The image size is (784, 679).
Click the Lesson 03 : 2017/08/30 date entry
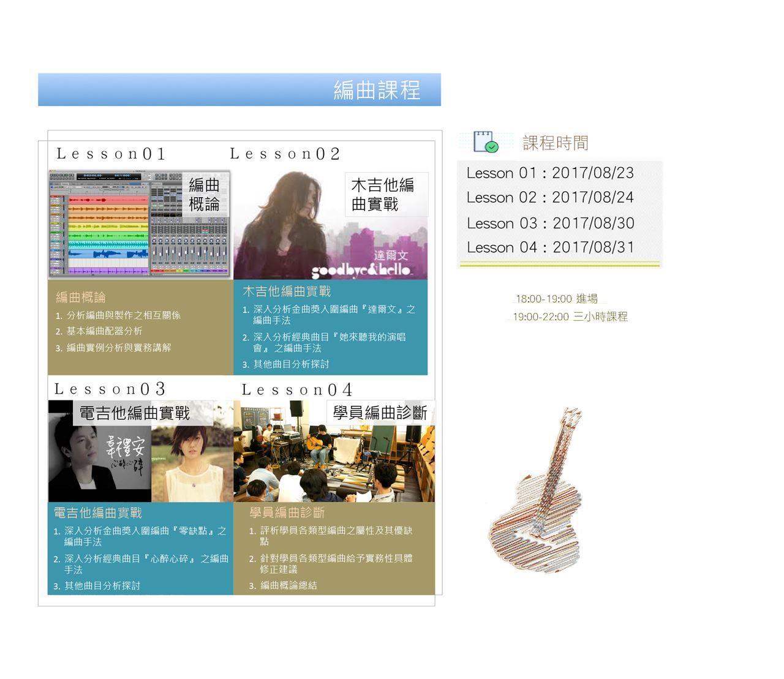[550, 223]
